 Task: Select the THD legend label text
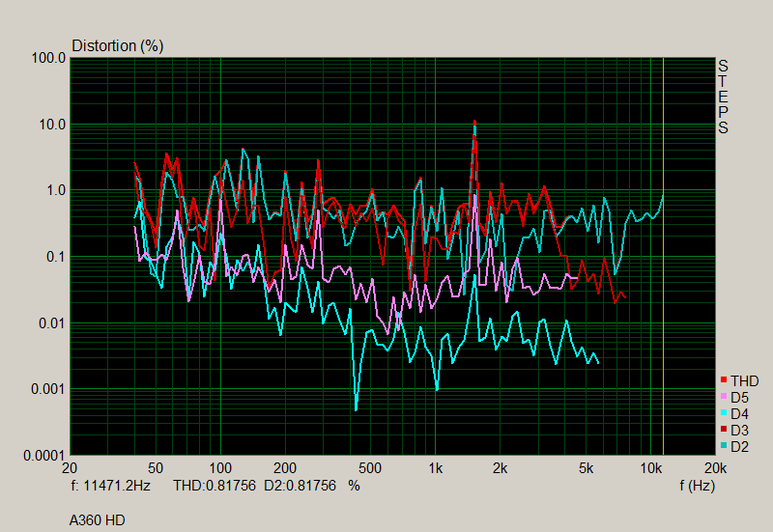coord(744,380)
